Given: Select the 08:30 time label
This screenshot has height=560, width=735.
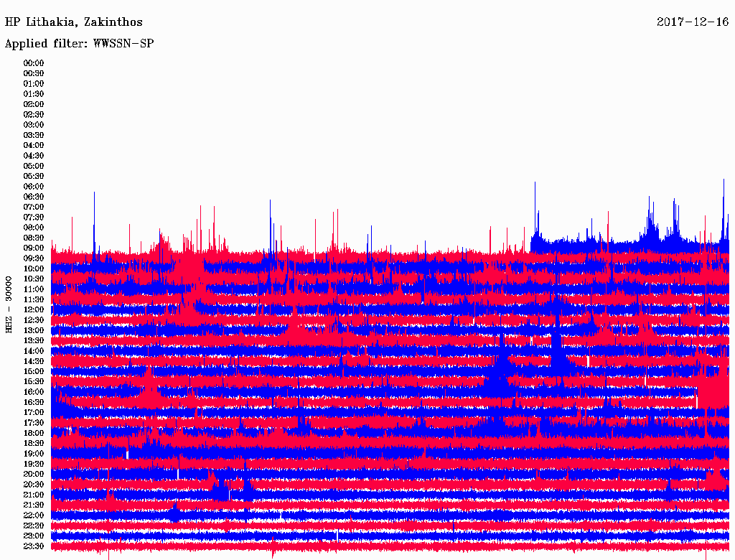Looking at the screenshot, I should click(x=34, y=238).
